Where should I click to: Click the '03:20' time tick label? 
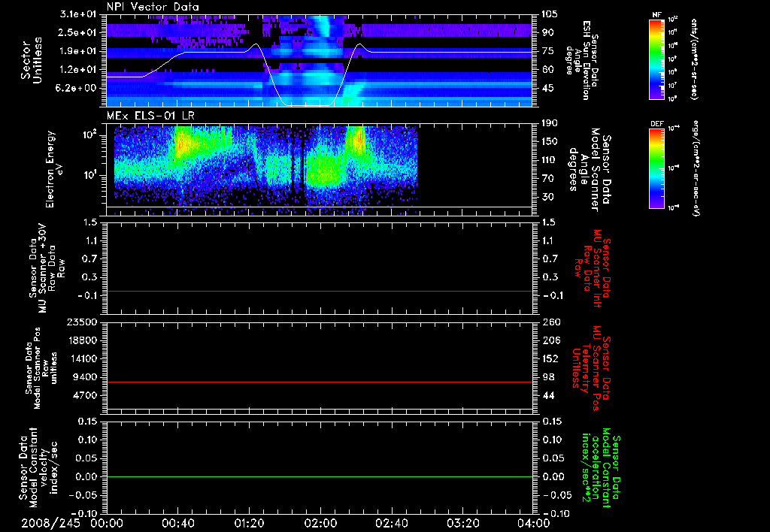pyautogui.click(x=462, y=523)
